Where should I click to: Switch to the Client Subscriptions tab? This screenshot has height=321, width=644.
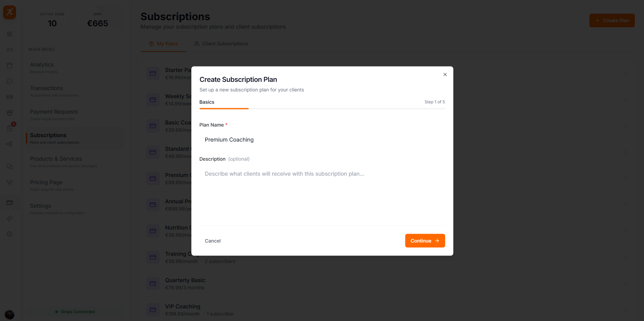[x=221, y=44]
